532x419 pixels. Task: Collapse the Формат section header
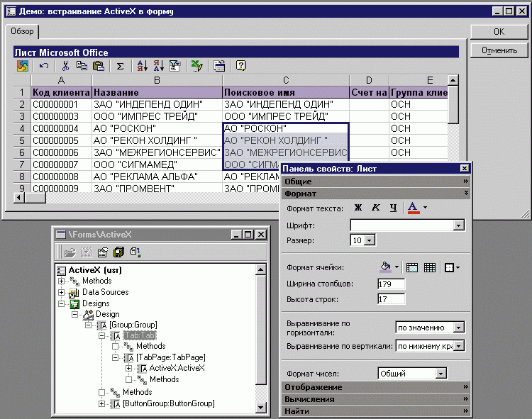coord(375,194)
